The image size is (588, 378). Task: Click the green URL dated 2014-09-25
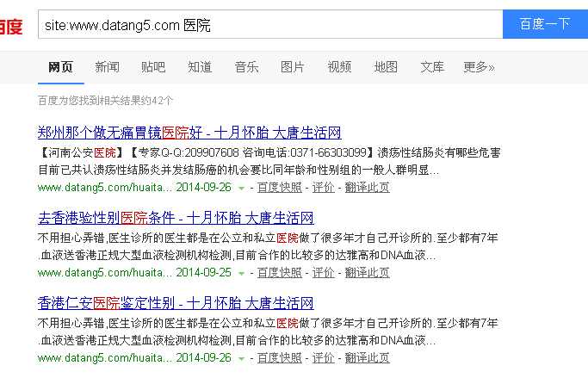pyautogui.click(x=134, y=272)
